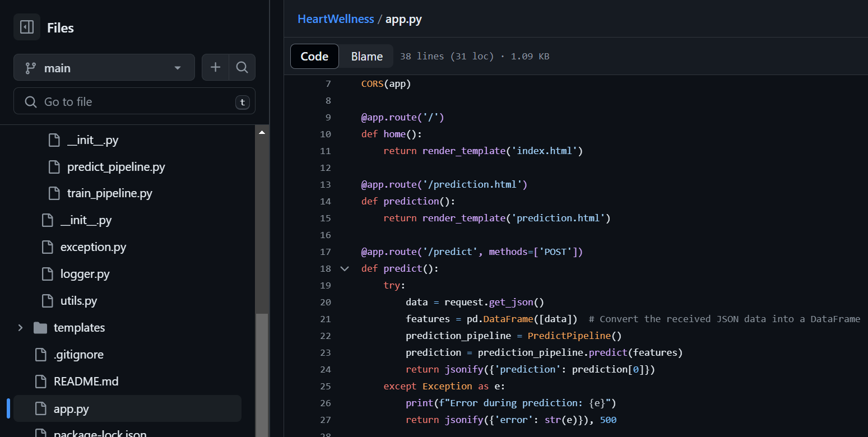Click the folder icon for templates
This screenshot has width=868, height=437.
point(40,328)
